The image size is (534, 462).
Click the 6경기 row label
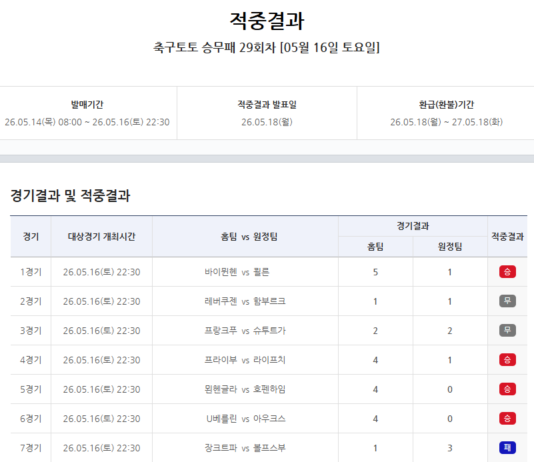31,418
